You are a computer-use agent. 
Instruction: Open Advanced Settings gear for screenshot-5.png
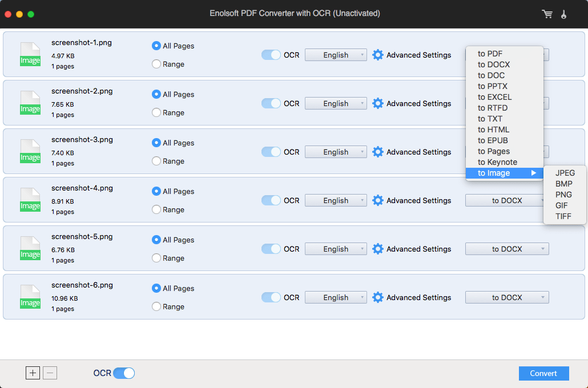point(377,249)
